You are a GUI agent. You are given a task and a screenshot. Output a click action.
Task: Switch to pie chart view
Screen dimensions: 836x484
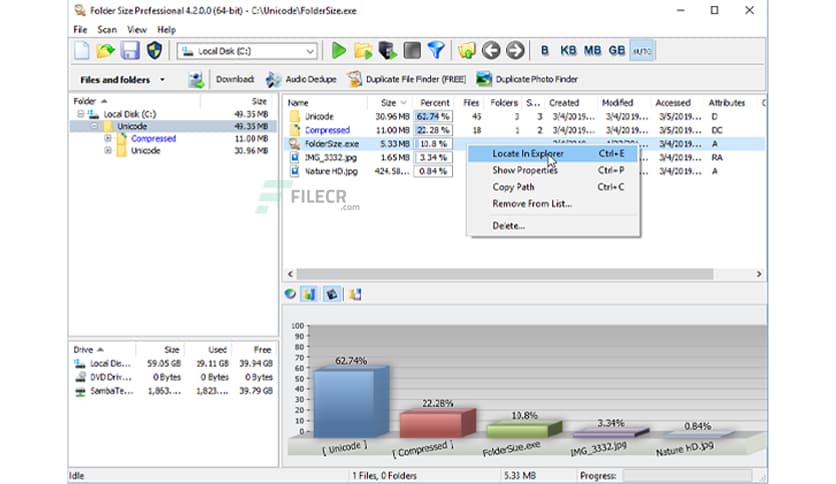pos(290,294)
